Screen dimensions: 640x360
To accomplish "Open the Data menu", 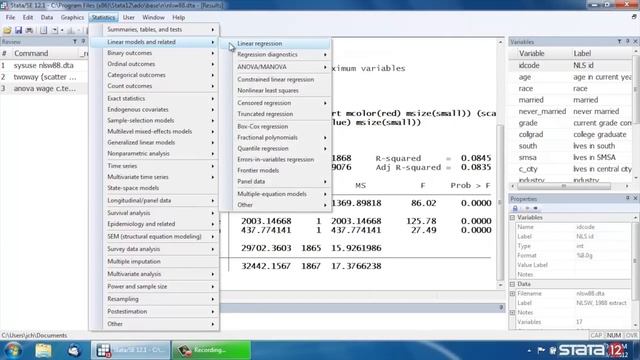I will [x=47, y=17].
